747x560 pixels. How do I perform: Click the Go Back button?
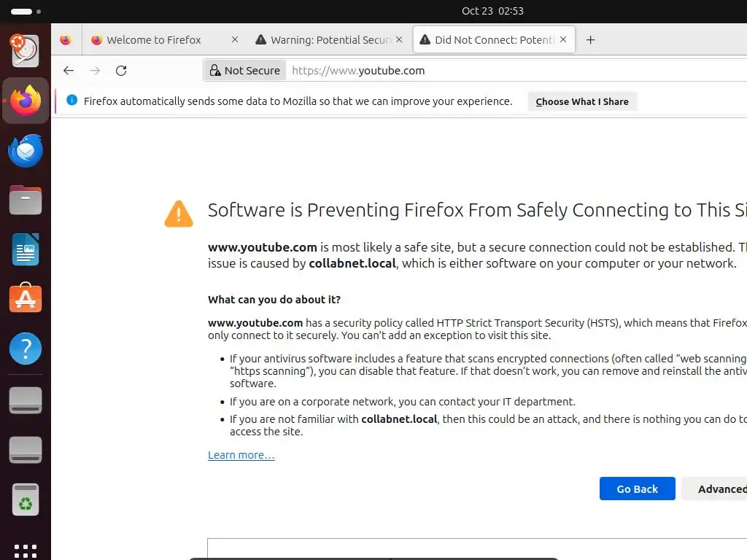click(x=637, y=489)
